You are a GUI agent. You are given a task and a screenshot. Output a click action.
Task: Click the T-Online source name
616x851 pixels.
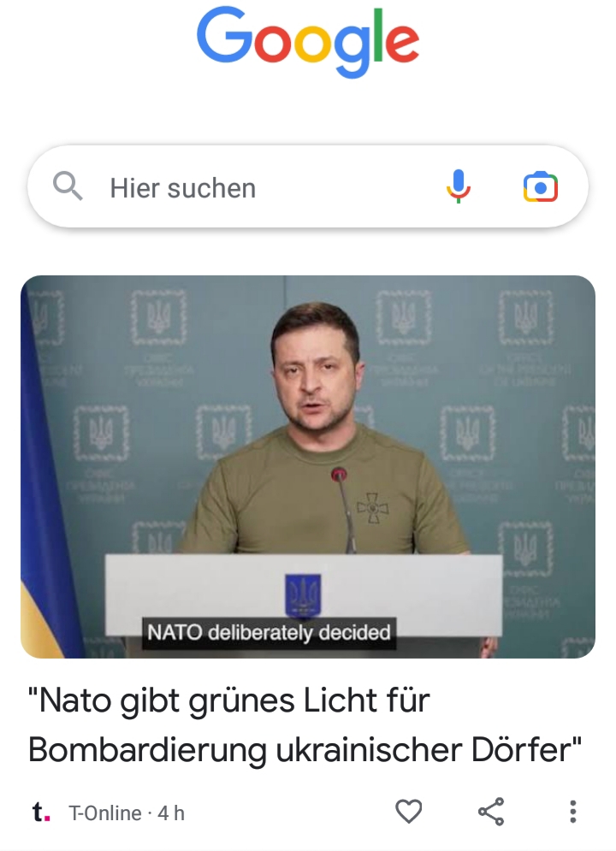(x=104, y=813)
